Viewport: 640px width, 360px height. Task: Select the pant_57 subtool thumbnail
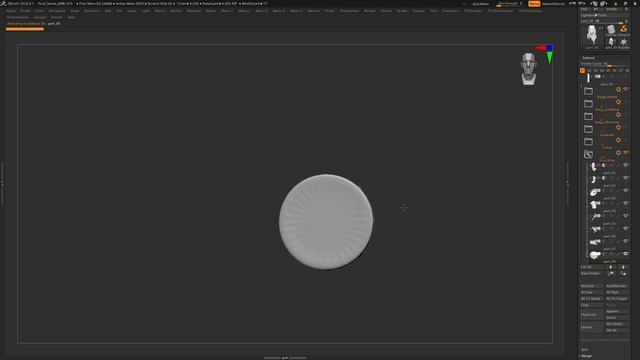click(595, 242)
